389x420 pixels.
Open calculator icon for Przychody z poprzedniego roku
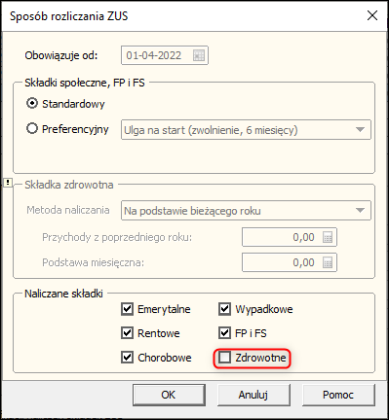[327, 237]
